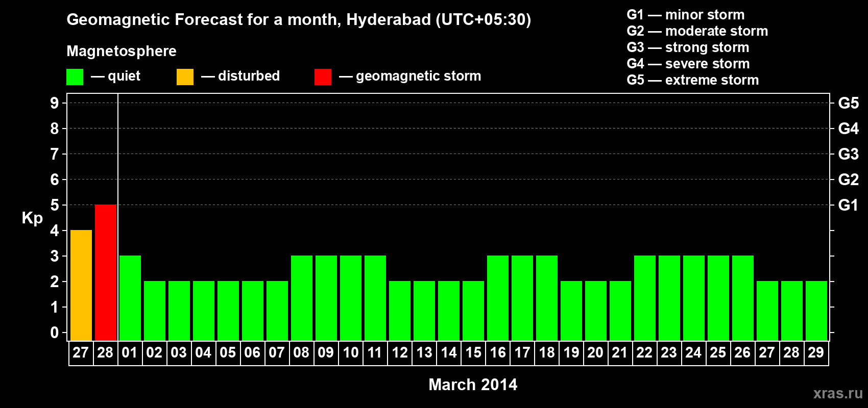Click the '— disturbed' legend label

point(240,76)
